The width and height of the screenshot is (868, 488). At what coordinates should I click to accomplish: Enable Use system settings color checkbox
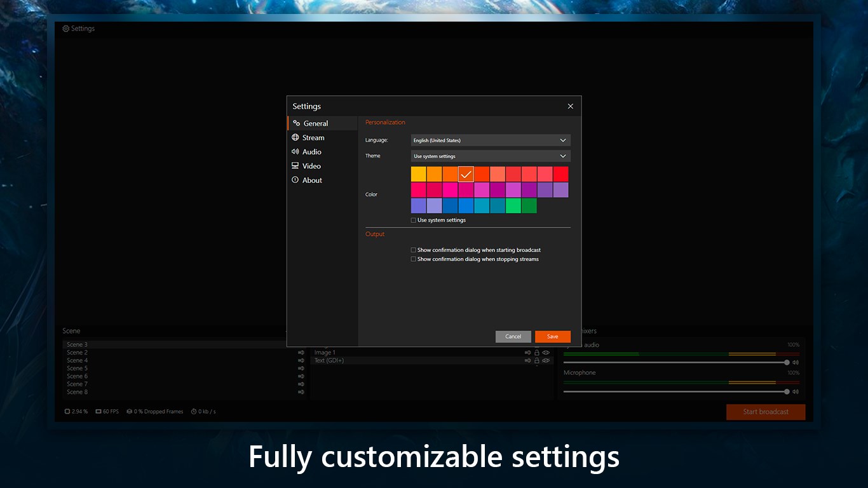(414, 220)
